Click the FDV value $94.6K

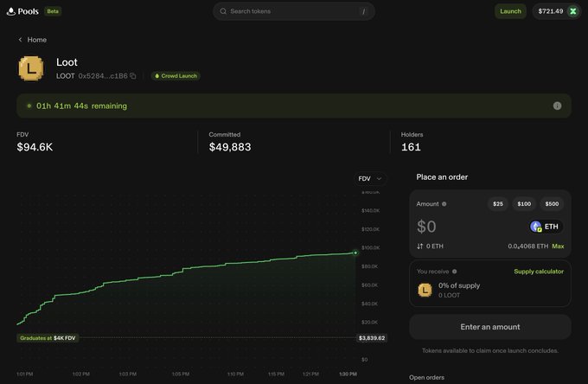coord(35,147)
